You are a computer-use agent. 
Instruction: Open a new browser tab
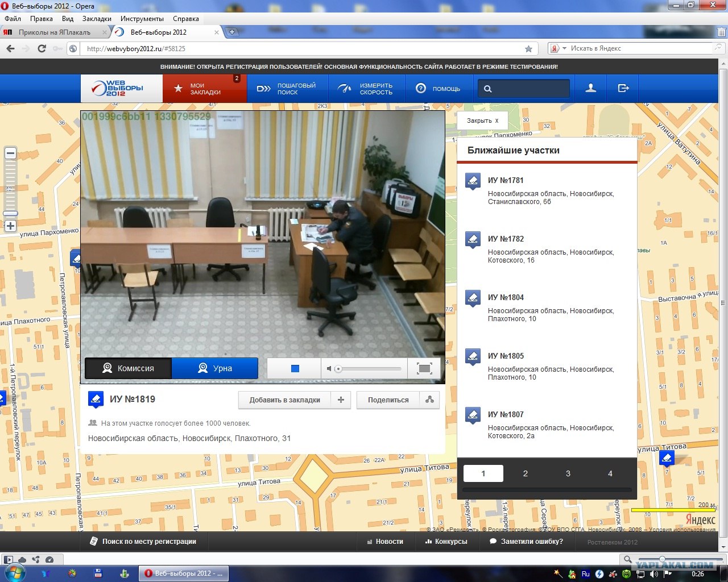point(231,32)
